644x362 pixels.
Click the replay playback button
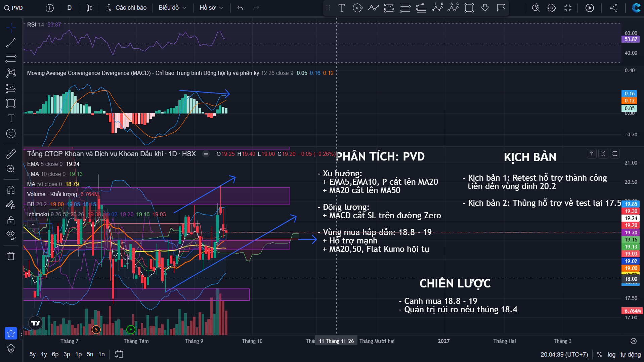pyautogui.click(x=590, y=8)
